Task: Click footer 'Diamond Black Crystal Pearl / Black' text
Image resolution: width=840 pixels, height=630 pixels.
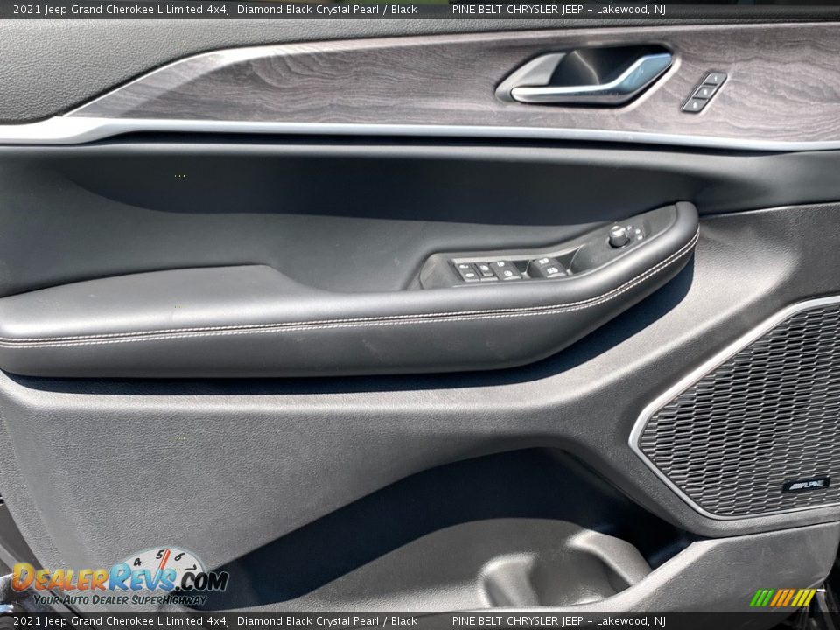Action: point(326,621)
